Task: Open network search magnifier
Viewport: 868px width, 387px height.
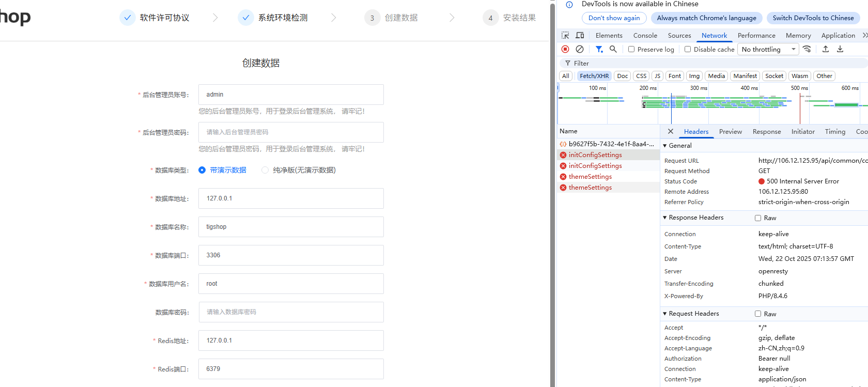Action: tap(613, 49)
